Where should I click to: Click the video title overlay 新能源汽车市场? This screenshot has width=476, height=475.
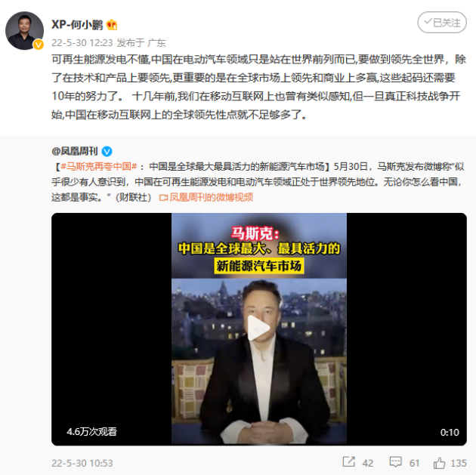(x=259, y=266)
